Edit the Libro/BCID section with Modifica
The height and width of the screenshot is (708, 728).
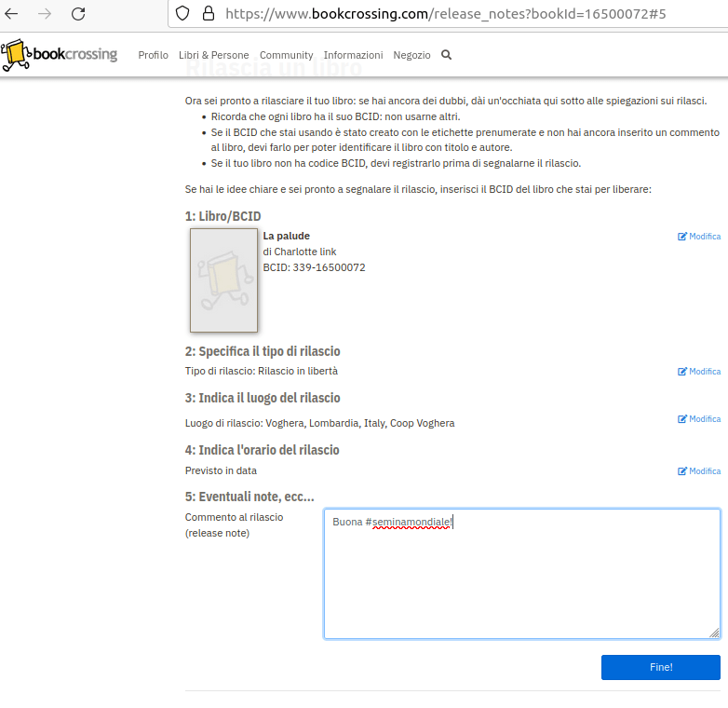(x=699, y=237)
